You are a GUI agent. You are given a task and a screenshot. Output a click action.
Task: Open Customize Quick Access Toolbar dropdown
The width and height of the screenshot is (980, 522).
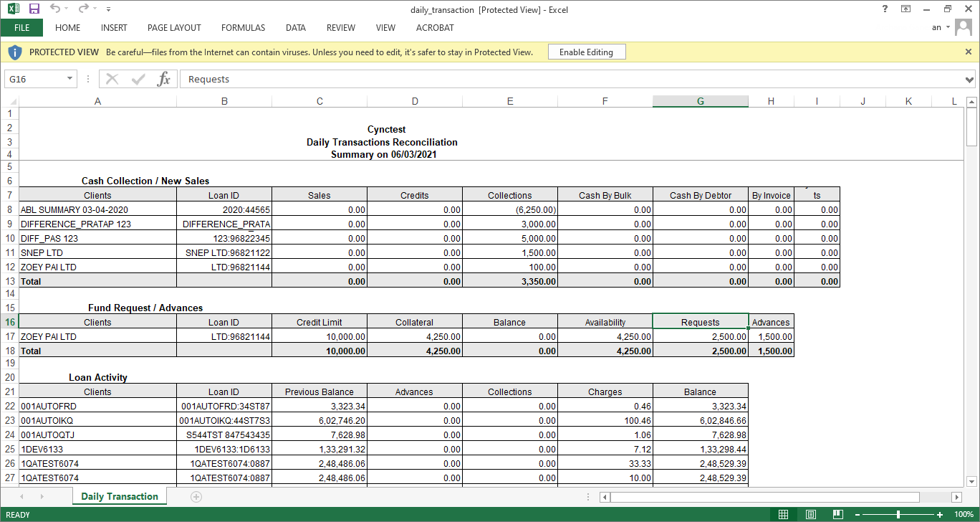108,9
